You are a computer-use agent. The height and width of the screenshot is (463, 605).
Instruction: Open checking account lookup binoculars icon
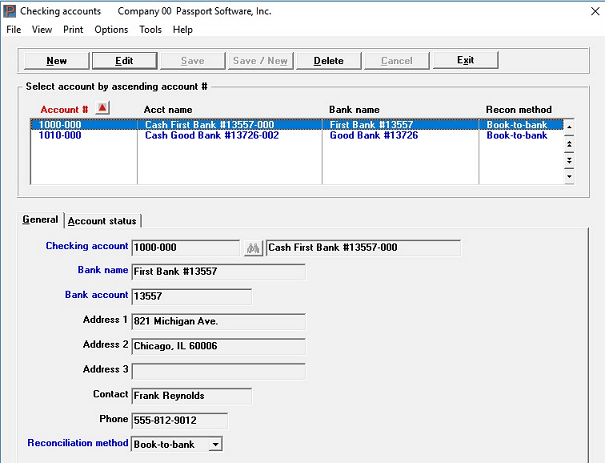click(x=253, y=248)
